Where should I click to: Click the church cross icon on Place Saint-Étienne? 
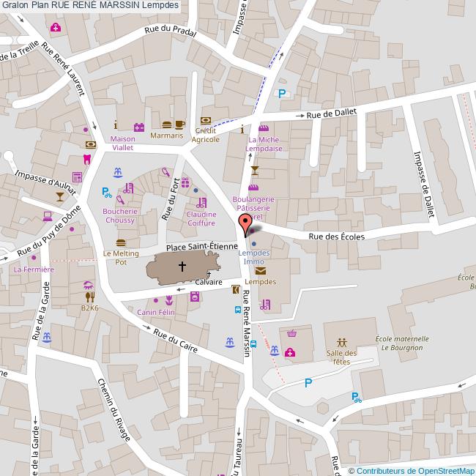[182, 267]
